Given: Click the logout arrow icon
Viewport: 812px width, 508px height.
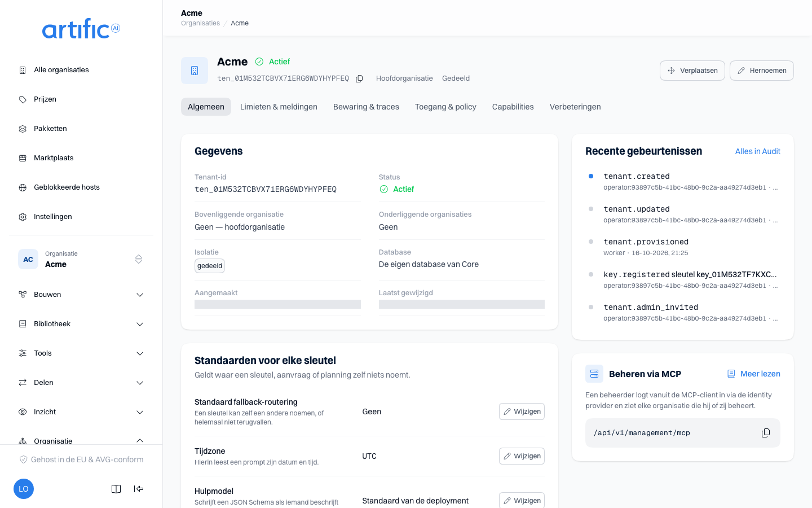Looking at the screenshot, I should pyautogui.click(x=139, y=489).
